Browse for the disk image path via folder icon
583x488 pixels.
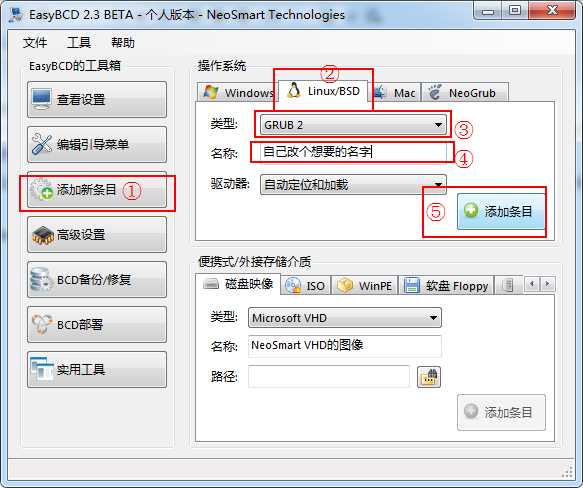(429, 377)
